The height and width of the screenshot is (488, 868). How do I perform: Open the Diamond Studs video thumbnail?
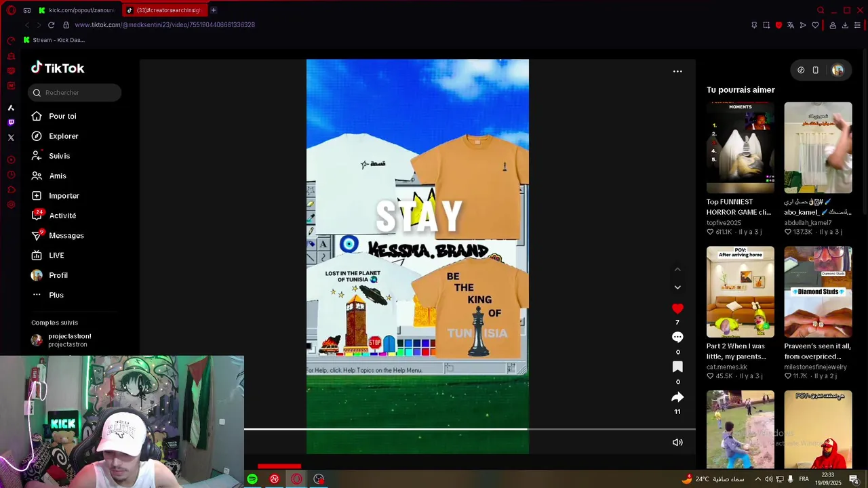pos(818,291)
